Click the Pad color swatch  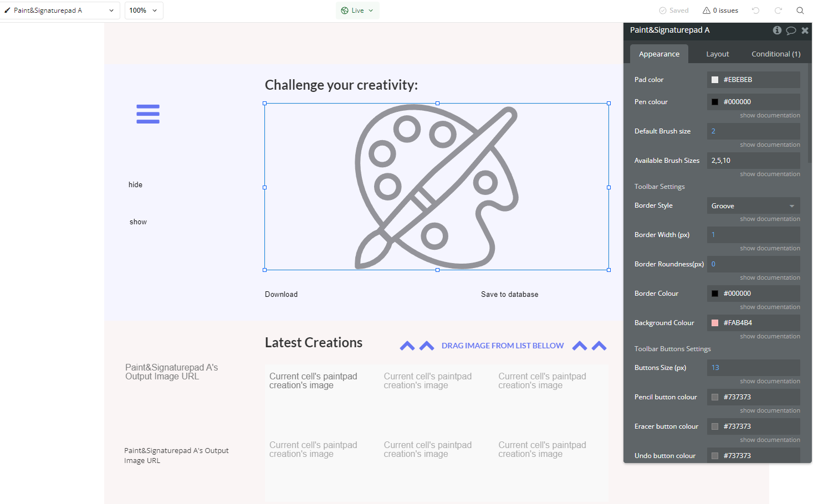(x=715, y=80)
